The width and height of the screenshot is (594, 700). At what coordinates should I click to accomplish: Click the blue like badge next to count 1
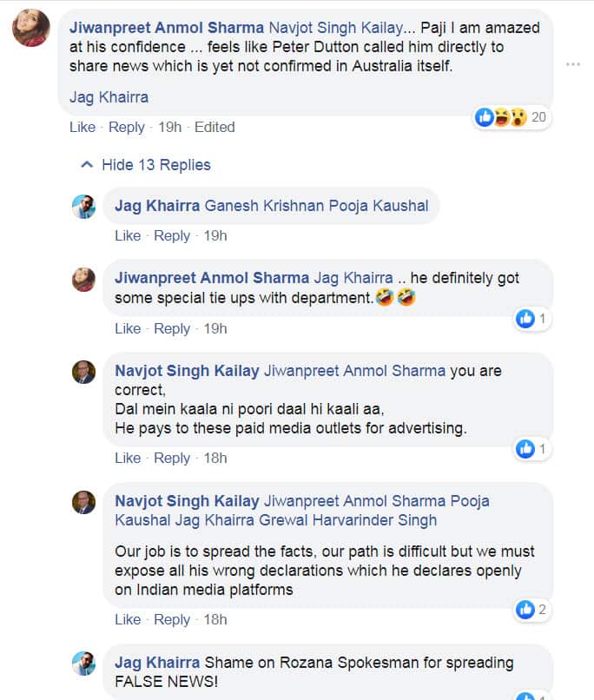(528, 318)
